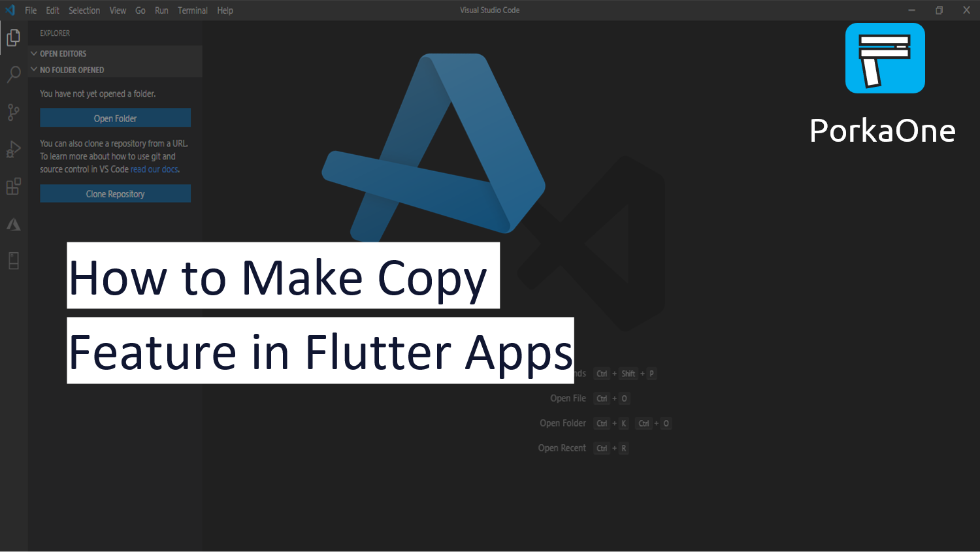Open the View menu

pos(118,10)
